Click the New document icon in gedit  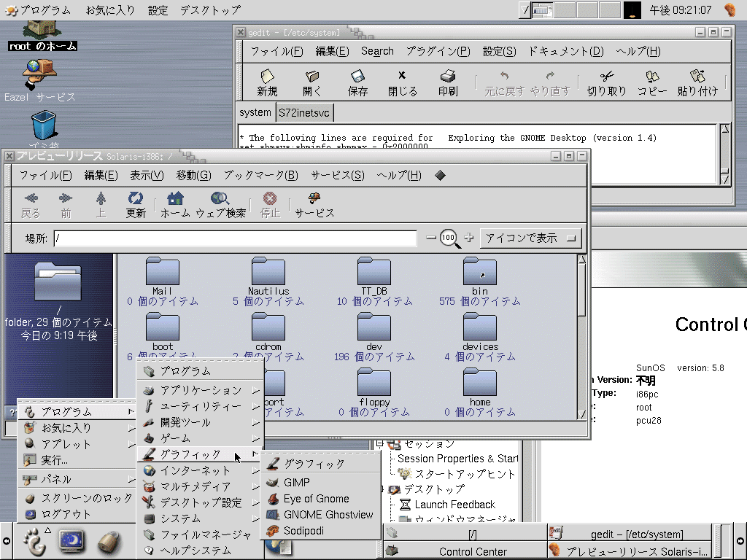coord(267,76)
